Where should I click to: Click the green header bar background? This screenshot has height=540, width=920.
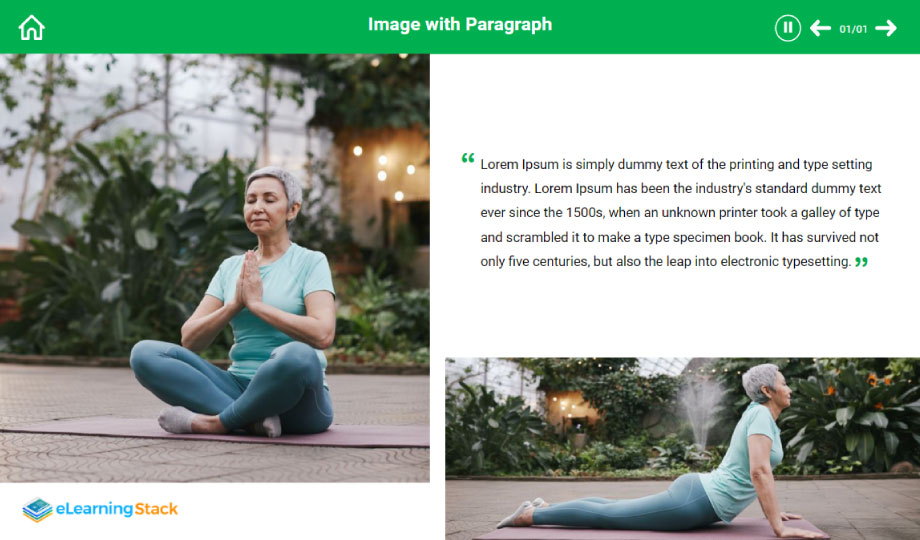point(645,27)
